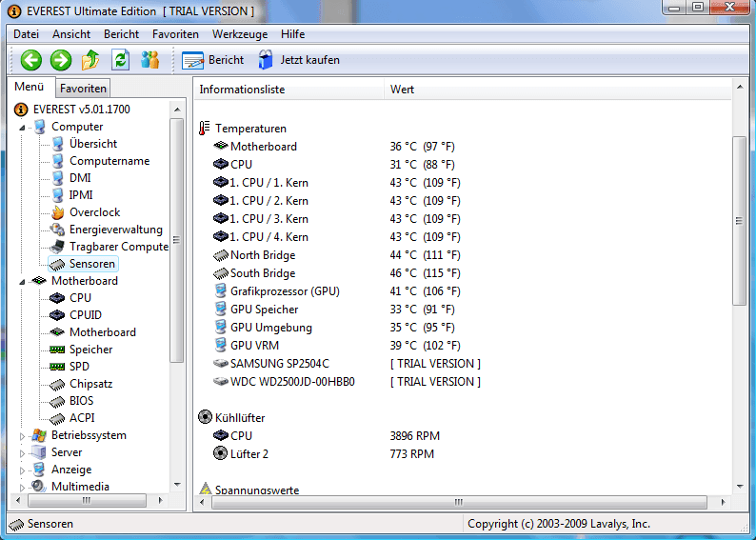Click the Speicher memory module icon
Screen dimensions: 756x540
point(57,350)
